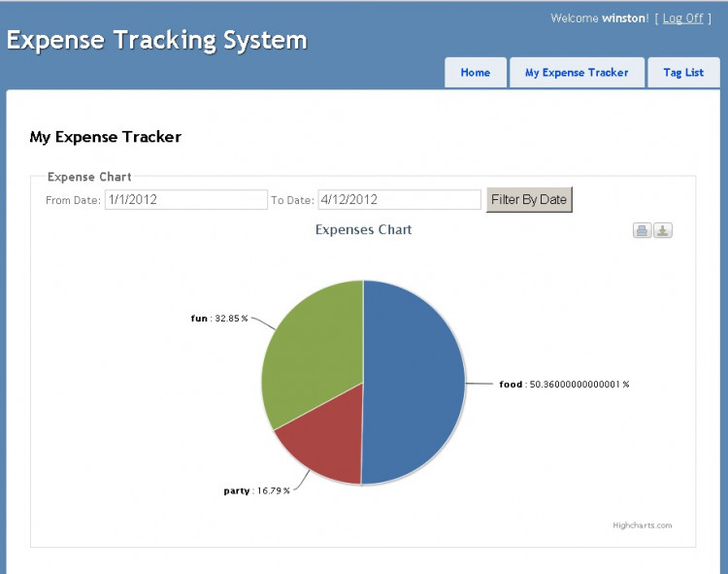Click the Expense Tracking System title
Viewport: 728px width, 574px height.
tap(157, 41)
